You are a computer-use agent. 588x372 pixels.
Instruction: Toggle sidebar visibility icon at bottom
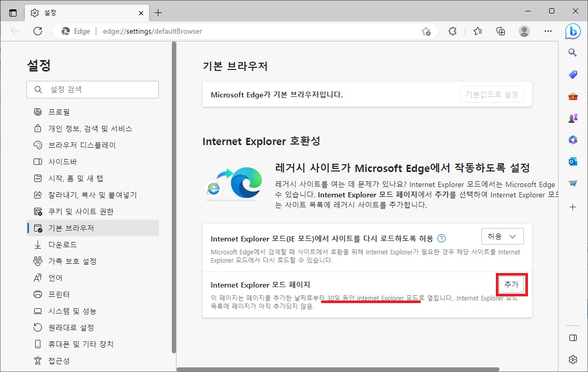coord(572,338)
